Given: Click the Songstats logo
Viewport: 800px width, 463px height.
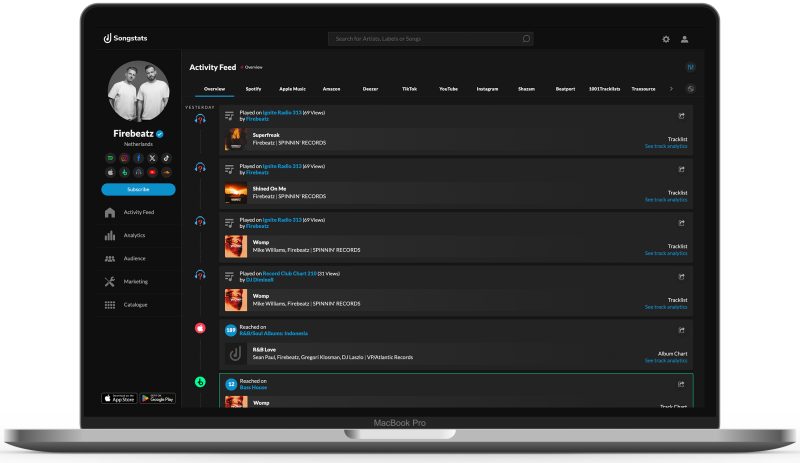Looking at the screenshot, I should click(x=126, y=38).
